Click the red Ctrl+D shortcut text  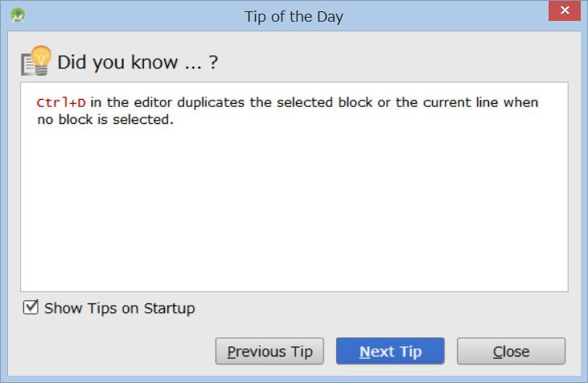pyautogui.click(x=61, y=103)
